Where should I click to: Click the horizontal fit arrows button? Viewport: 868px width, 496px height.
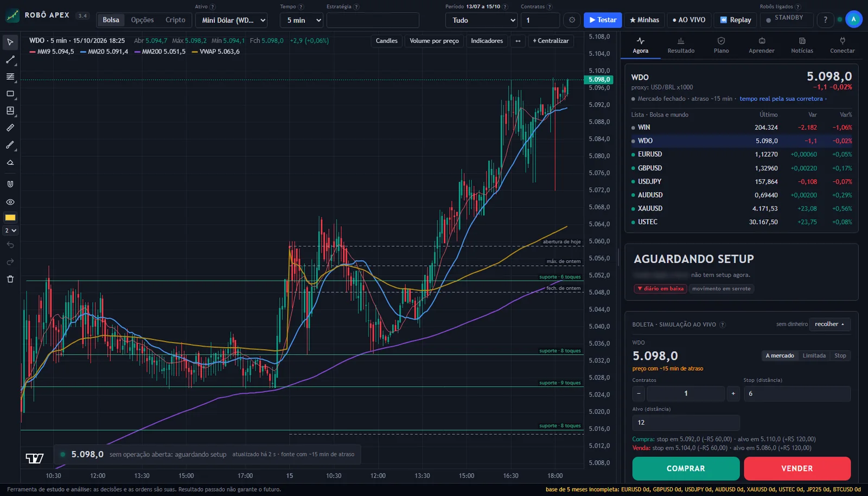point(518,41)
